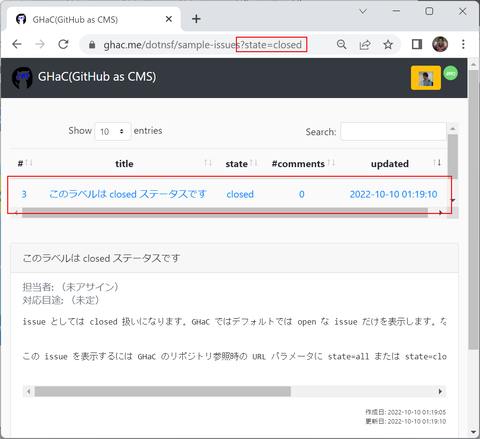The width and height of the screenshot is (480, 439).
Task: Open the yellow user avatar button
Action: tap(426, 78)
